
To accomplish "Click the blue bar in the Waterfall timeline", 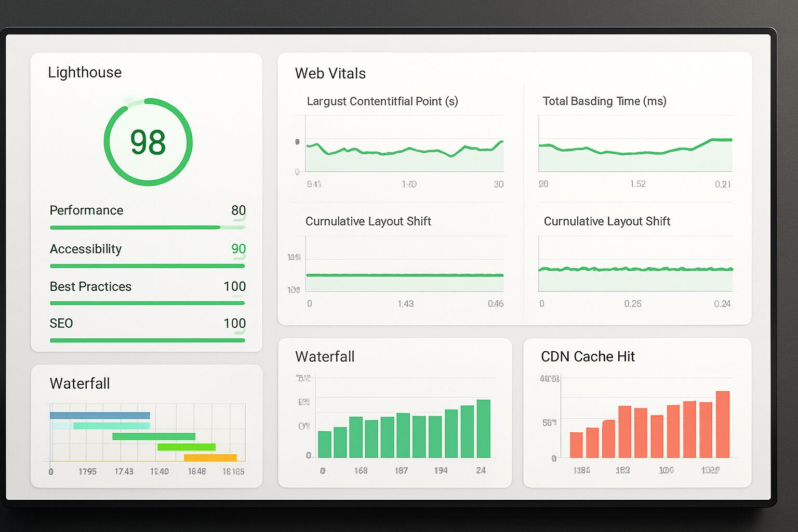I will pyautogui.click(x=99, y=415).
